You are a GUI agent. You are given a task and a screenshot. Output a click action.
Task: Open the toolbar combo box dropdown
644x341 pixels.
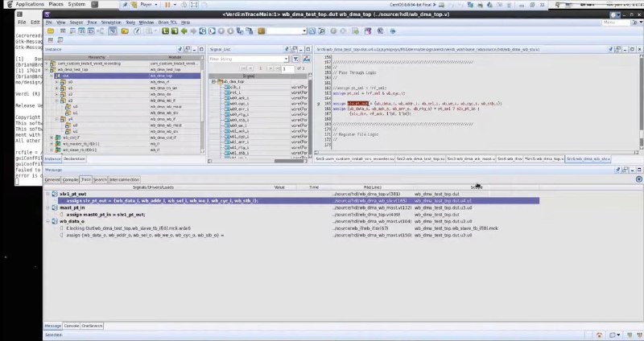click(304, 31)
